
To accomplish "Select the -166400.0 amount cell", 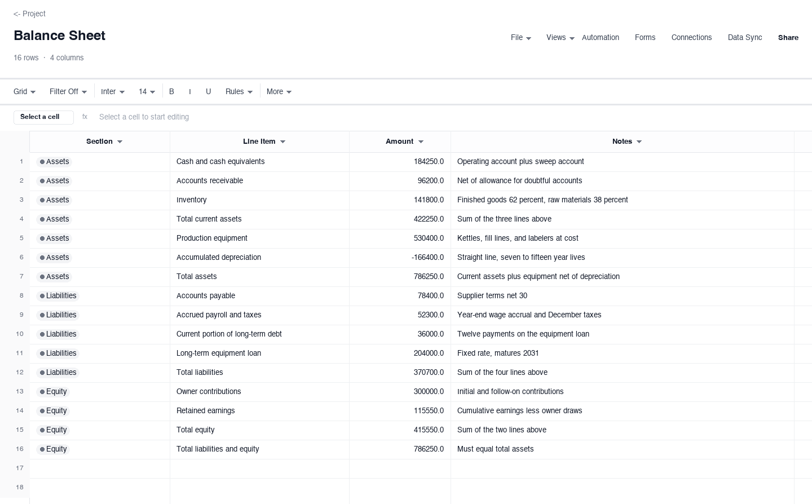I will pos(400,258).
